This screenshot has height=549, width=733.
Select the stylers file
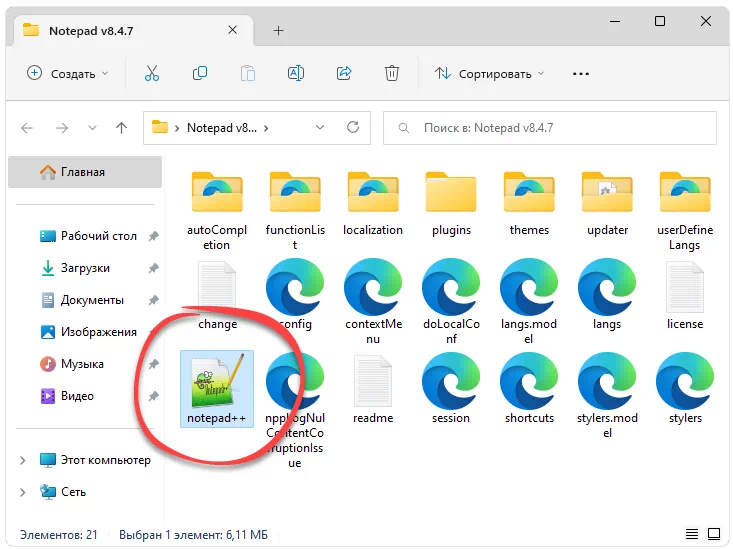(685, 388)
